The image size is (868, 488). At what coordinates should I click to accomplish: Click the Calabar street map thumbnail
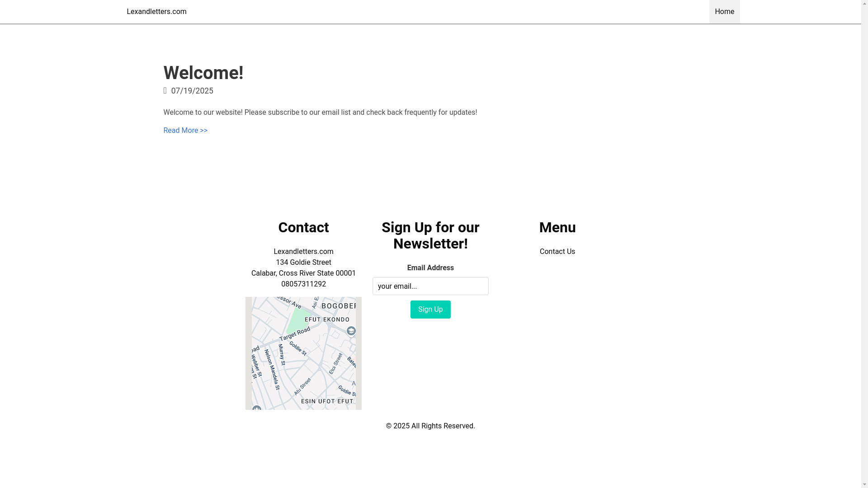303,353
